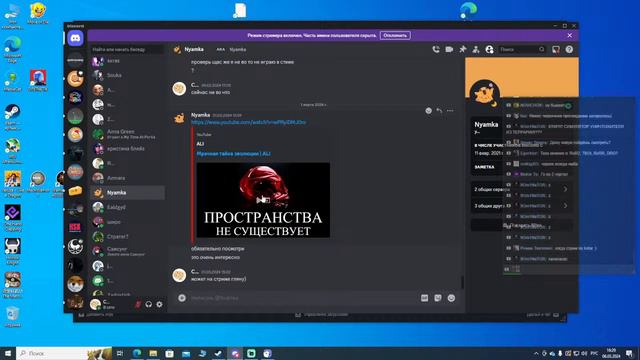The height and width of the screenshot is (360, 640).
Task: Open Discord help question-mark icon
Action: pos(569,49)
